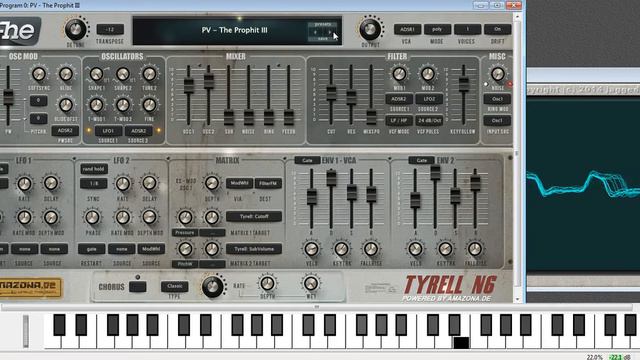The image size is (640, 360).
Task: Click the Softsync knob
Action: (39, 74)
